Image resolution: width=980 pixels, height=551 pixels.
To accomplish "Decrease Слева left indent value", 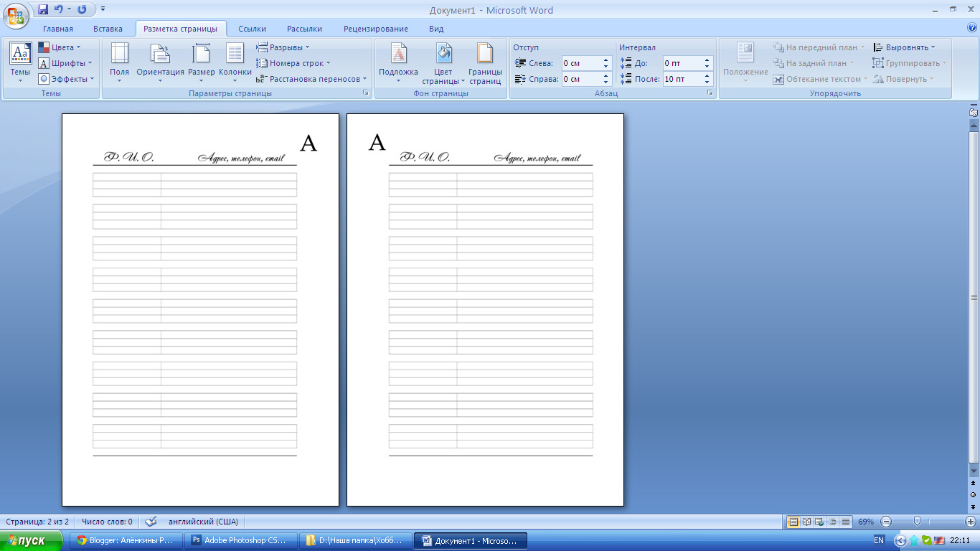I will [x=606, y=67].
